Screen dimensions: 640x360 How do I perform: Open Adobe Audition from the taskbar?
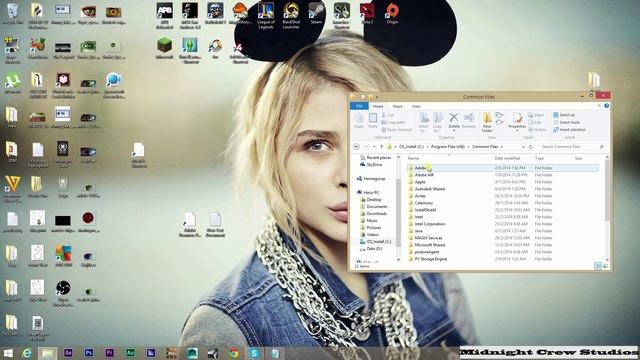(x=130, y=353)
